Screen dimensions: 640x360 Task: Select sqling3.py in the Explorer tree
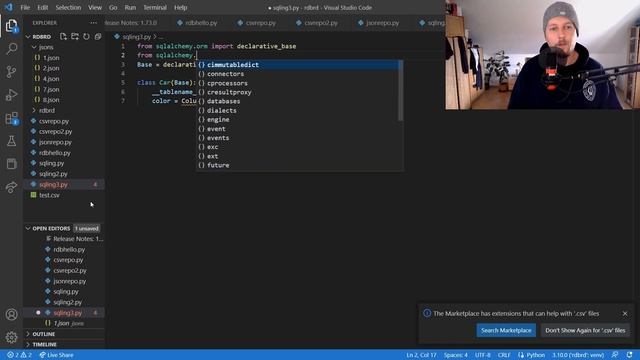pyautogui.click(x=64, y=184)
